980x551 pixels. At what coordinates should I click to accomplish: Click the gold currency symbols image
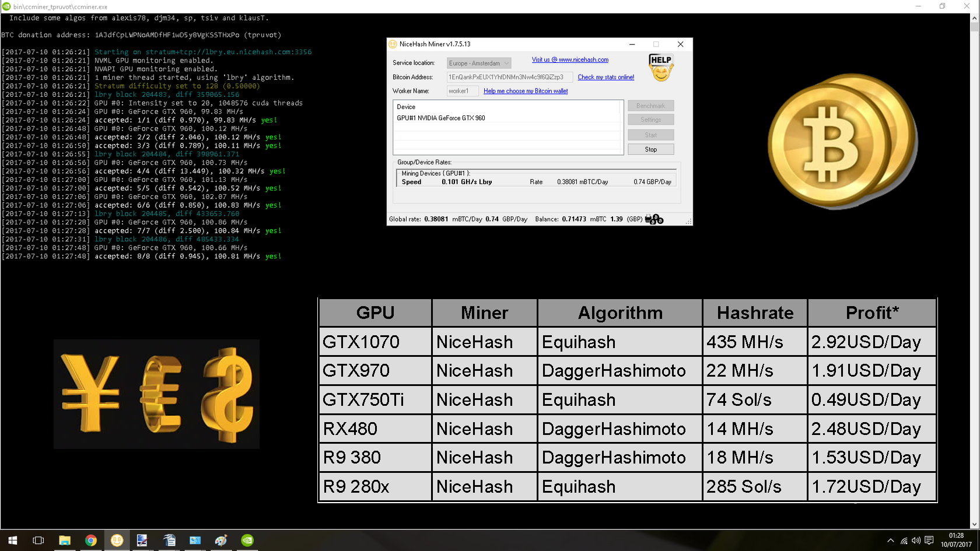tap(156, 394)
